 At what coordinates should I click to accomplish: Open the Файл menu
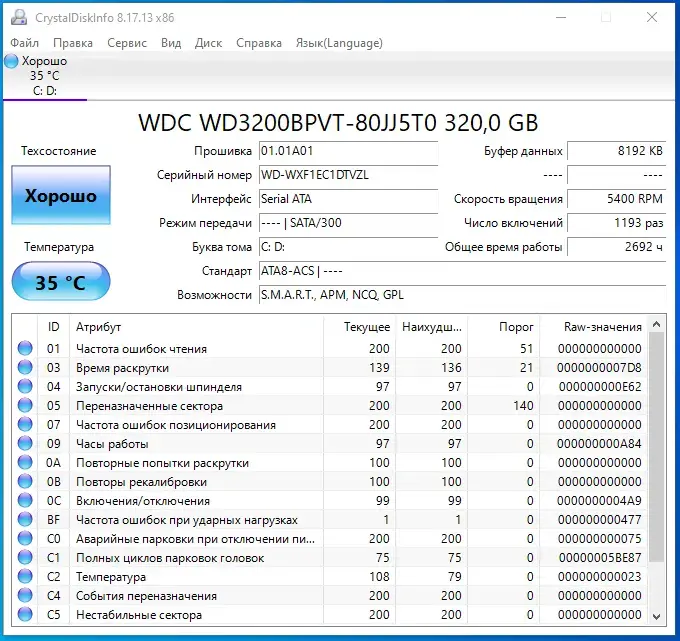click(x=25, y=43)
